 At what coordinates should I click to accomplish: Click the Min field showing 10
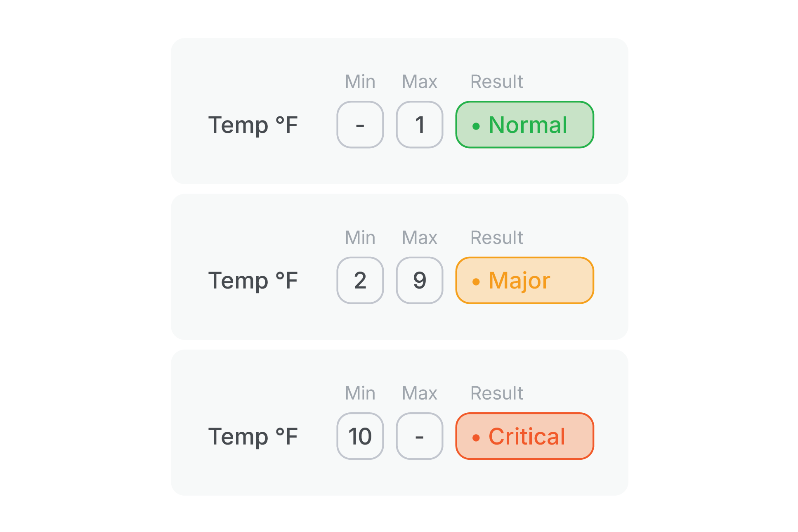pos(360,436)
